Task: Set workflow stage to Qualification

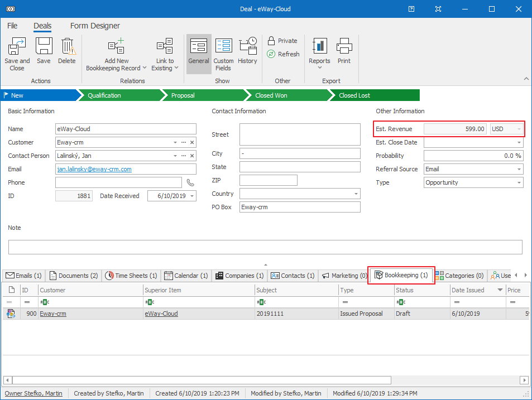Action: pyautogui.click(x=120, y=95)
